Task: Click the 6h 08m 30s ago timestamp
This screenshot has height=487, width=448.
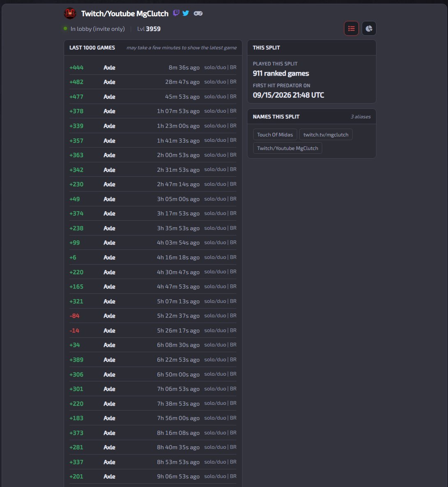Action: point(178,345)
